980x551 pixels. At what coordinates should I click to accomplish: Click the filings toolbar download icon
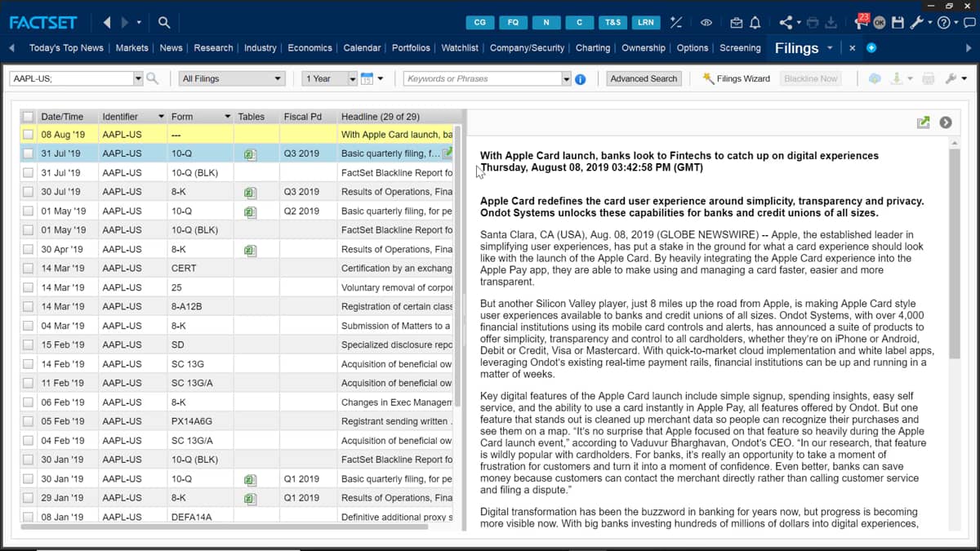pos(897,78)
